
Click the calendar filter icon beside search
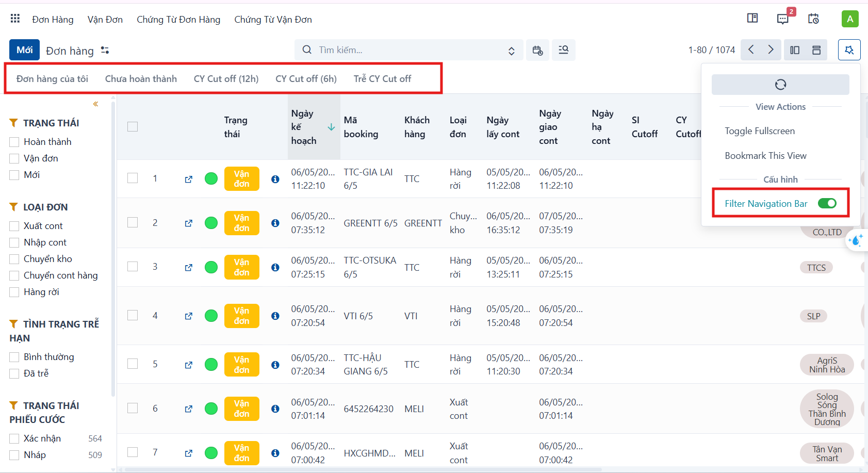537,50
